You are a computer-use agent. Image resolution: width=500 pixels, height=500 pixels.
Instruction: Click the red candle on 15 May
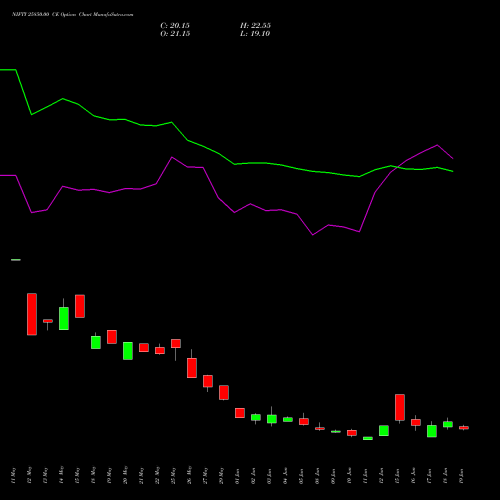pos(80,306)
